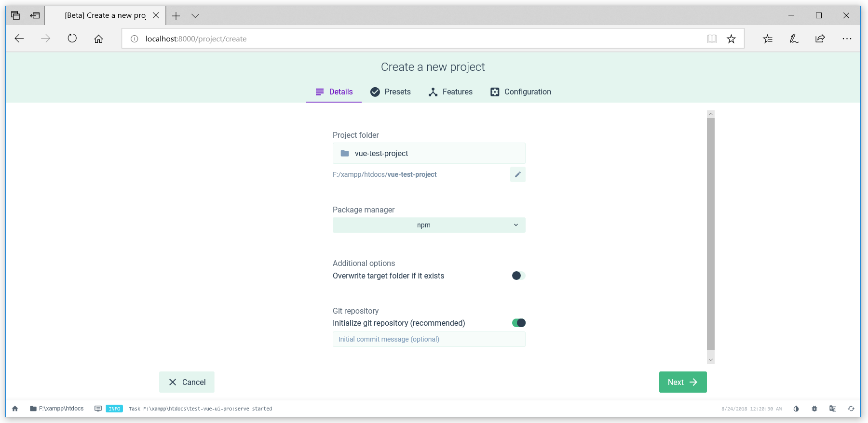The height and width of the screenshot is (423, 868).
Task: Disable Initialize git repository switch
Action: point(519,323)
